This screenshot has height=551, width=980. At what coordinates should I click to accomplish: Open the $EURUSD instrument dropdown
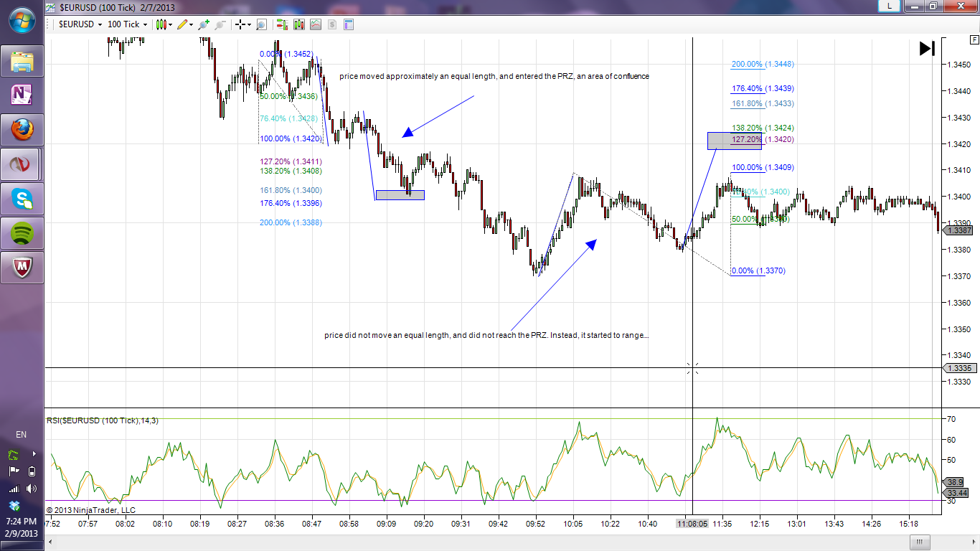(79, 24)
